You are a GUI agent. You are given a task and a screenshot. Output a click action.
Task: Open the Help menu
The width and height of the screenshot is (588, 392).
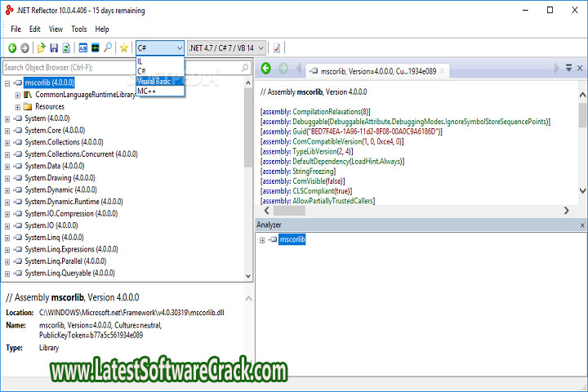pos(102,29)
